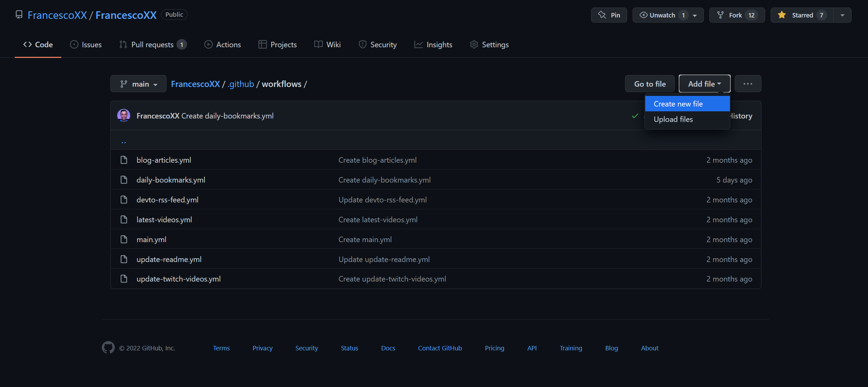Click the Privacy footer link
Viewport: 868px width, 387px height.
[x=262, y=348]
